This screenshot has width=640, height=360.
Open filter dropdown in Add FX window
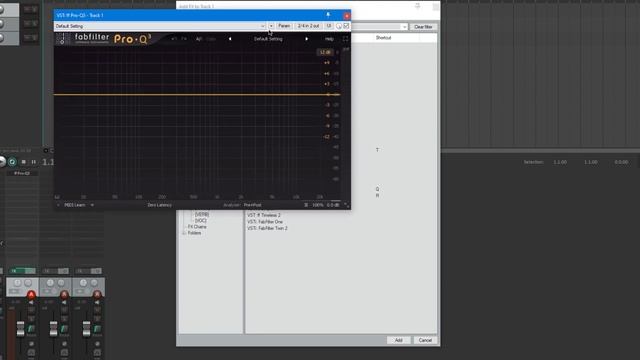pyautogui.click(x=404, y=27)
